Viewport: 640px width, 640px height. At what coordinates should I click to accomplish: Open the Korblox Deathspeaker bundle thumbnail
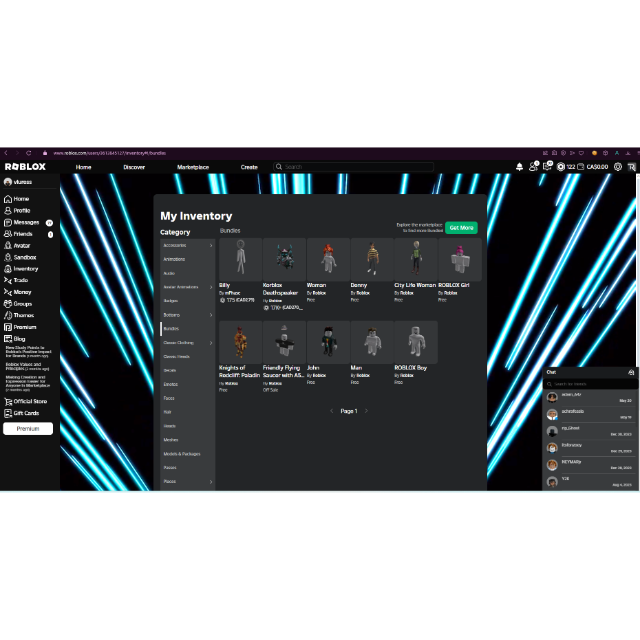[x=284, y=259]
